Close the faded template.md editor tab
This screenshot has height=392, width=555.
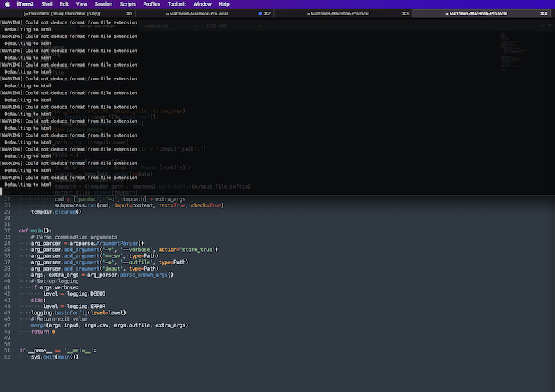click(x=196, y=26)
